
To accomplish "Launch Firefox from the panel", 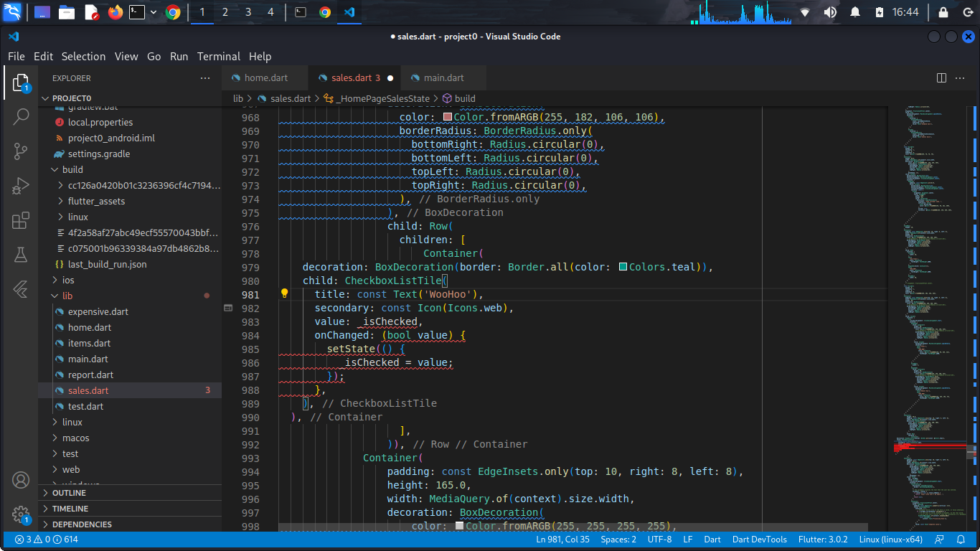I will pyautogui.click(x=115, y=12).
